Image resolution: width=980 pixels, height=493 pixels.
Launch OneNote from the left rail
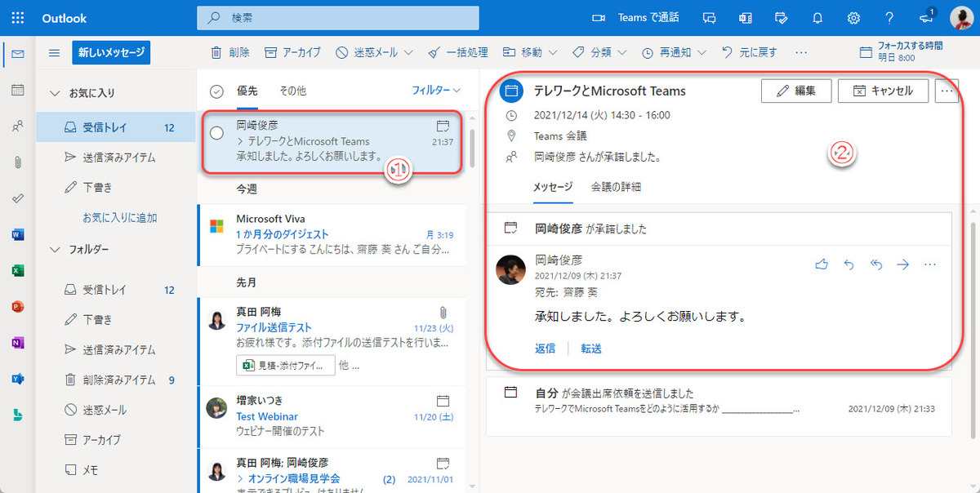point(18,343)
